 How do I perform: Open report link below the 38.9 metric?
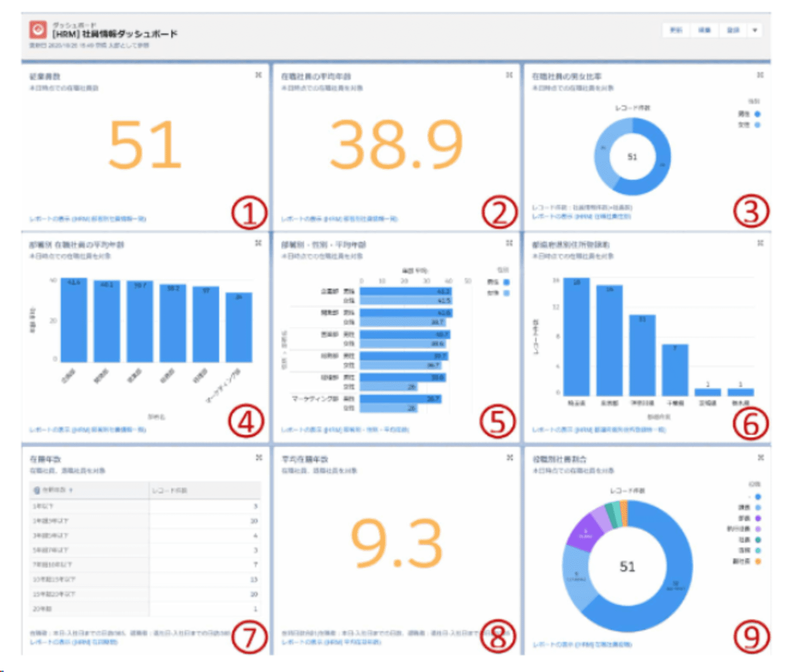coord(339,219)
